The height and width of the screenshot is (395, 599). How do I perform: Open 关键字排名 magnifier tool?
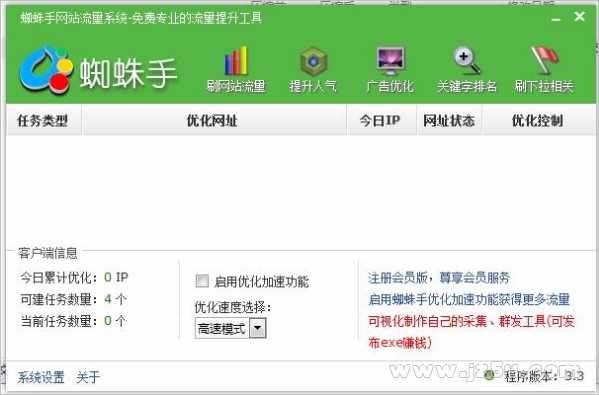click(467, 70)
